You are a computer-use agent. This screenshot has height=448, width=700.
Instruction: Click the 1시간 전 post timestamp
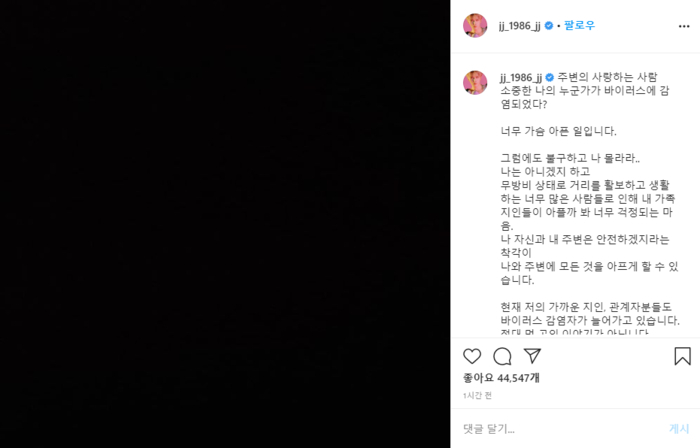click(477, 395)
